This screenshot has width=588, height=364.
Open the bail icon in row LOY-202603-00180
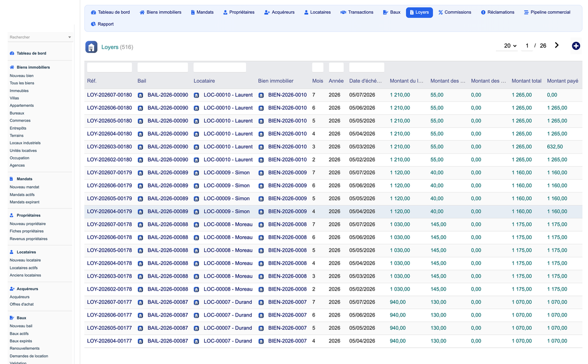click(x=141, y=147)
